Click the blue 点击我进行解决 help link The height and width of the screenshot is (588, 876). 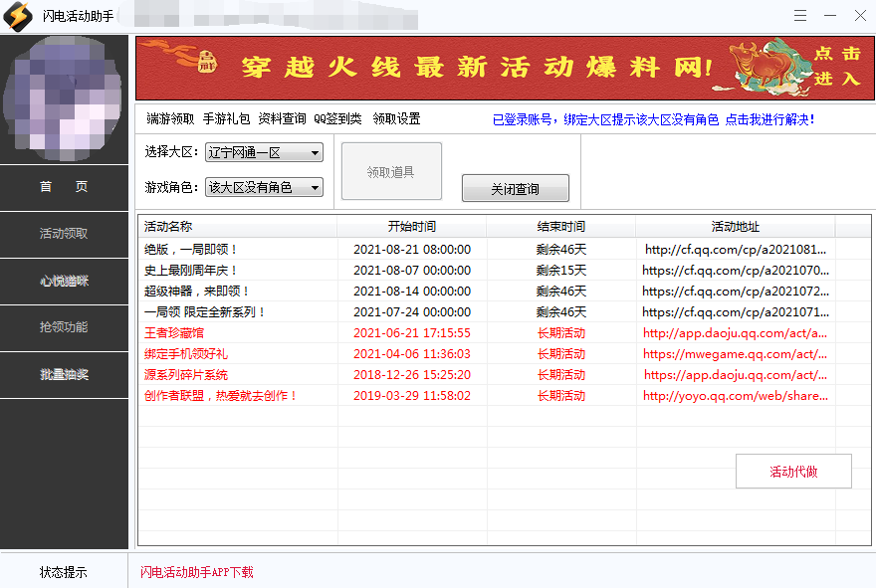tap(769, 119)
